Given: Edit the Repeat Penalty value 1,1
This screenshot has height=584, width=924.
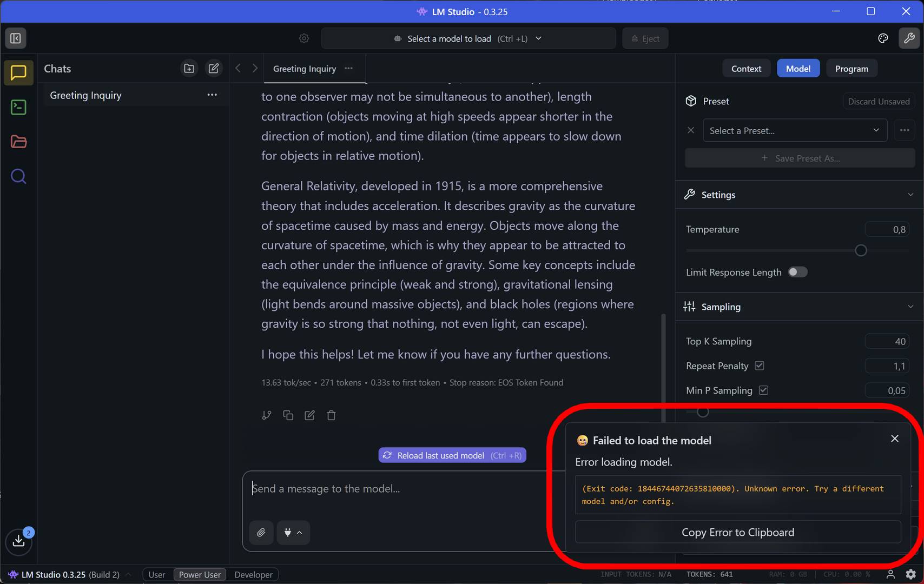Looking at the screenshot, I should coord(887,366).
